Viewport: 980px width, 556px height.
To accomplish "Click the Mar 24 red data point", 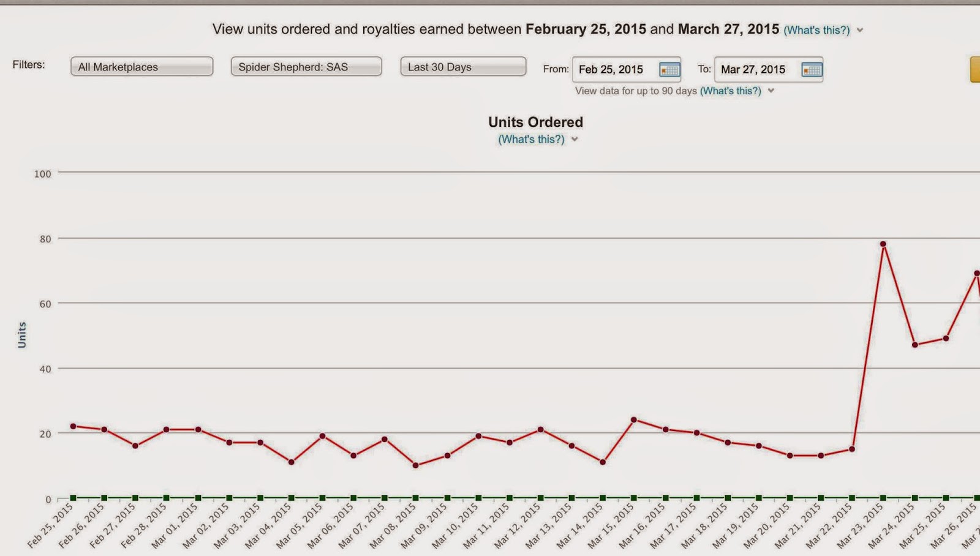I will click(914, 345).
